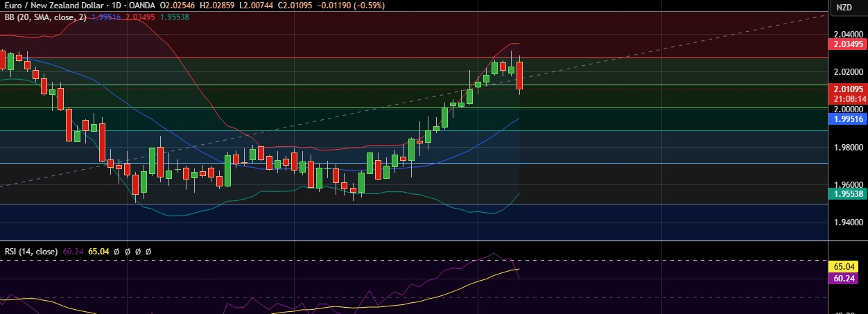Click the Euro / New Zealand Dollar symbol title
The width and height of the screenshot is (868, 314).
point(54,7)
